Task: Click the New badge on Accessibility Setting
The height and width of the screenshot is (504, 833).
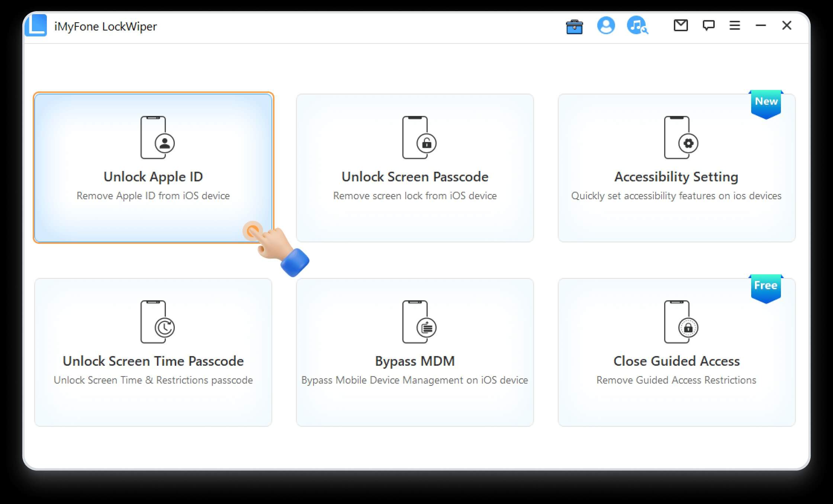Action: [766, 104]
